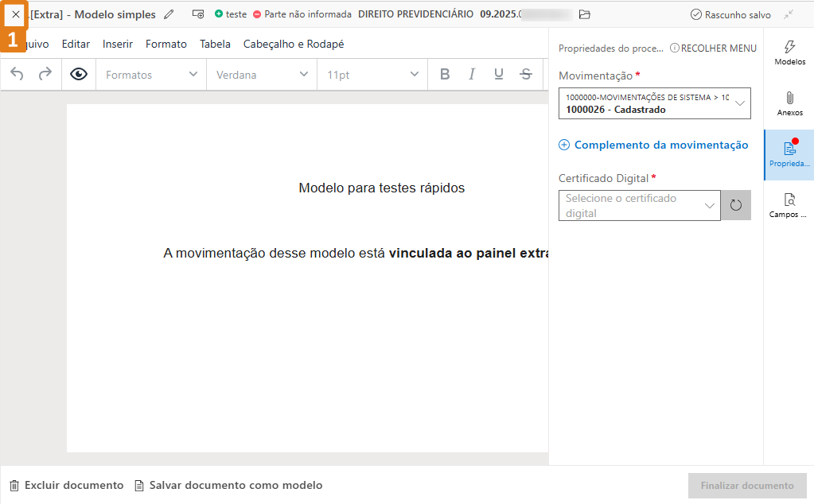Expand Complemento da movimentação
Screen dimensions: 814x504
pyautogui.click(x=652, y=145)
